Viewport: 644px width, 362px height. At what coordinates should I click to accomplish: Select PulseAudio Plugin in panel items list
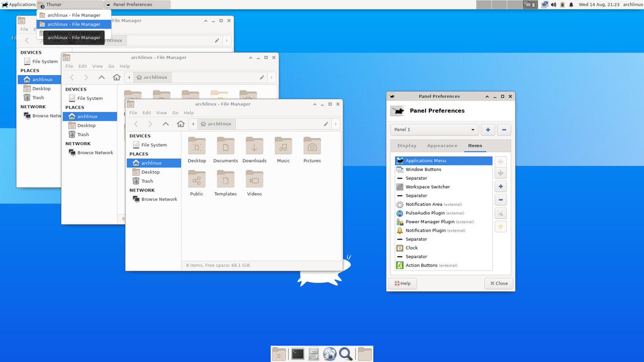coord(443,213)
